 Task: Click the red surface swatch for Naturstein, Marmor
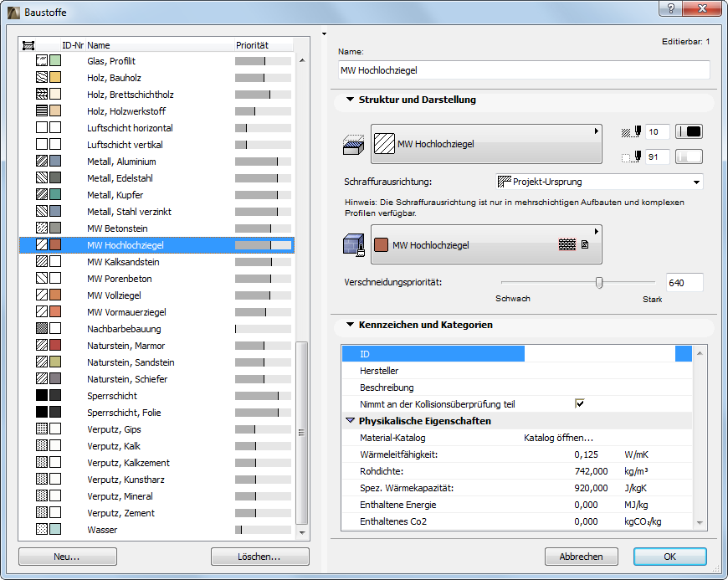(x=55, y=345)
